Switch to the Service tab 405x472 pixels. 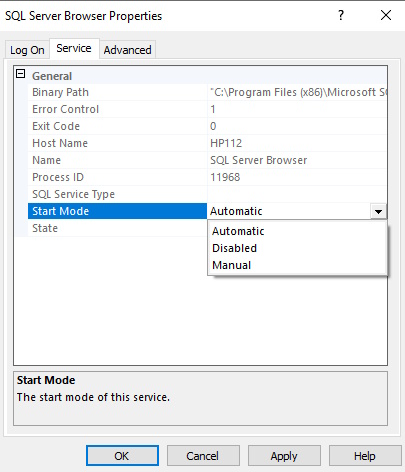point(74,48)
